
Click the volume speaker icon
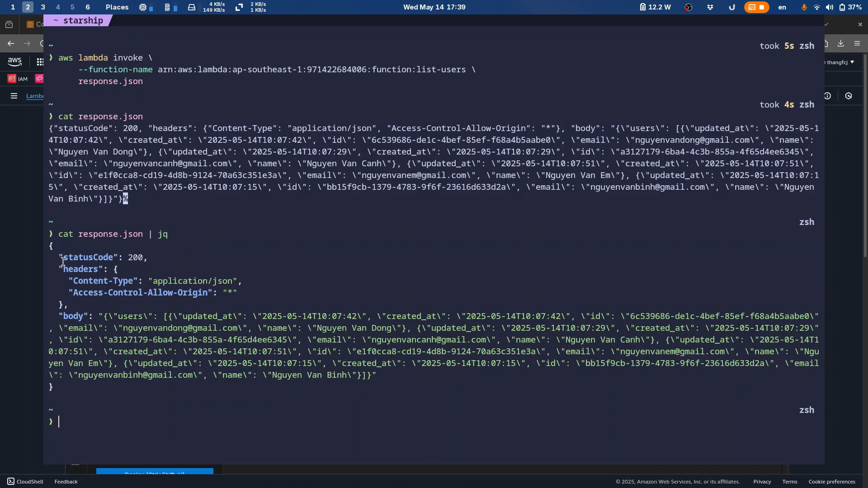pos(829,7)
